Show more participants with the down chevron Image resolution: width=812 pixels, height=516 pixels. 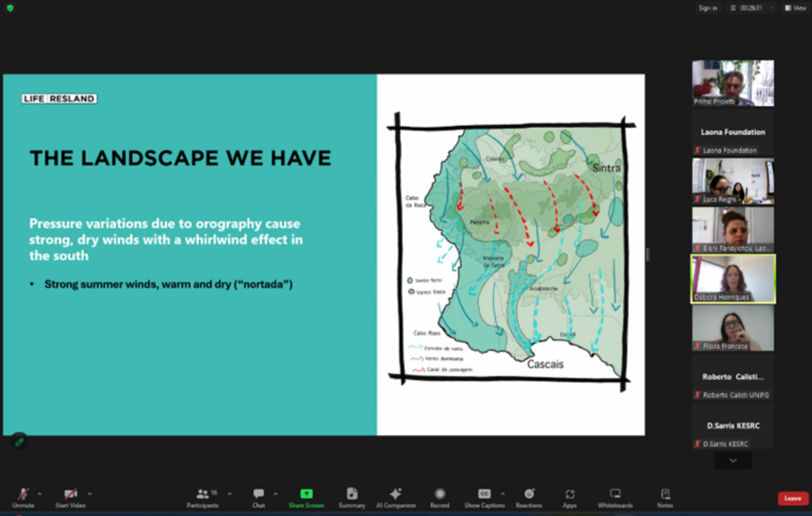pos(733,461)
